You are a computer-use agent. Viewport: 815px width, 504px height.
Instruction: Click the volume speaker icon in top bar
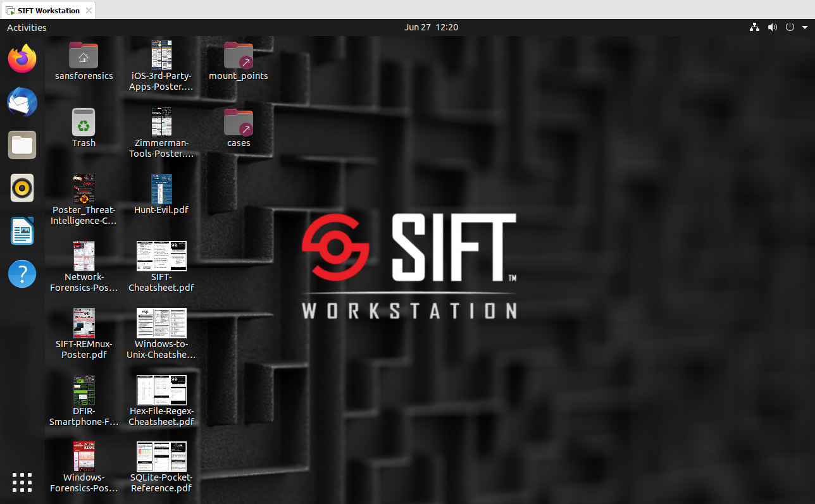(772, 27)
